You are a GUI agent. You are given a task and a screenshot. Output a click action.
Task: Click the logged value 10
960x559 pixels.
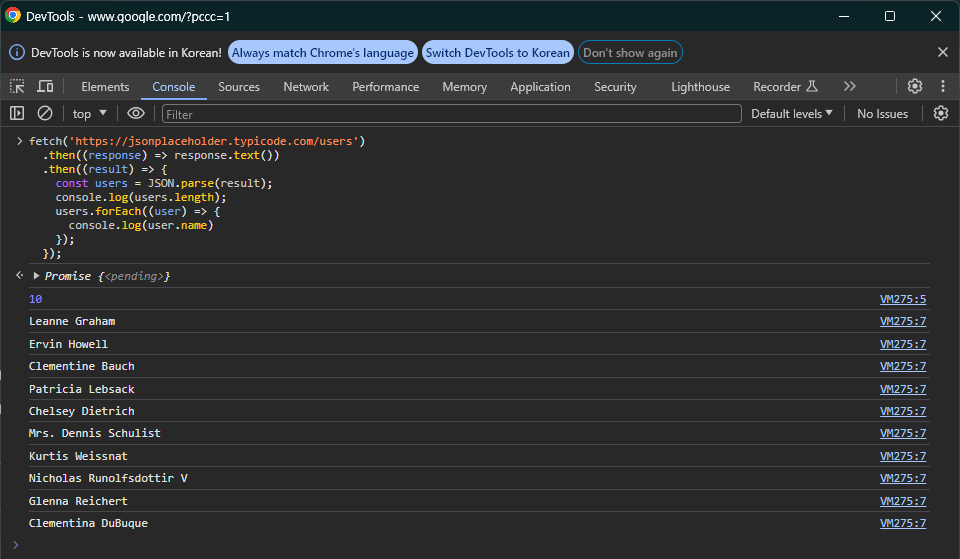36,299
